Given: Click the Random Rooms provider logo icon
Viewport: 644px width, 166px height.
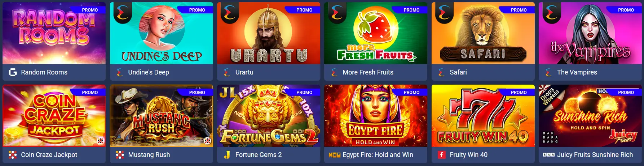Looking at the screenshot, I should click(x=13, y=72).
